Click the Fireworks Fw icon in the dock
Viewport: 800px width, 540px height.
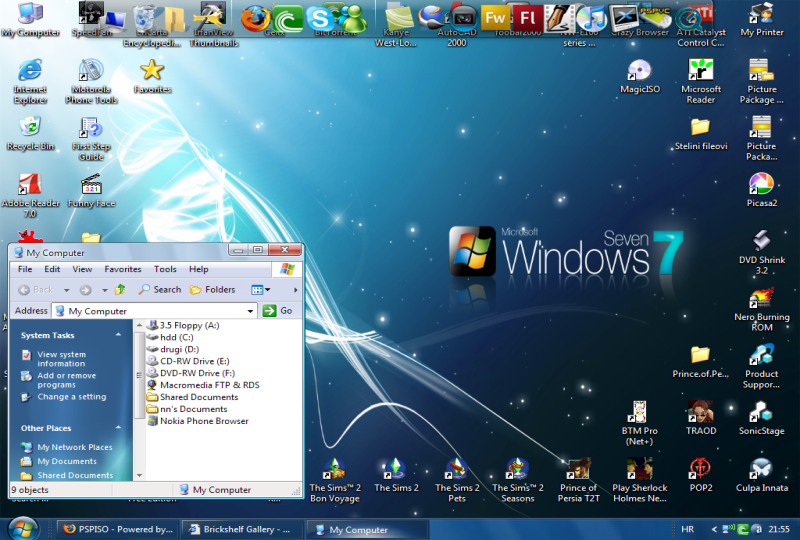click(495, 18)
